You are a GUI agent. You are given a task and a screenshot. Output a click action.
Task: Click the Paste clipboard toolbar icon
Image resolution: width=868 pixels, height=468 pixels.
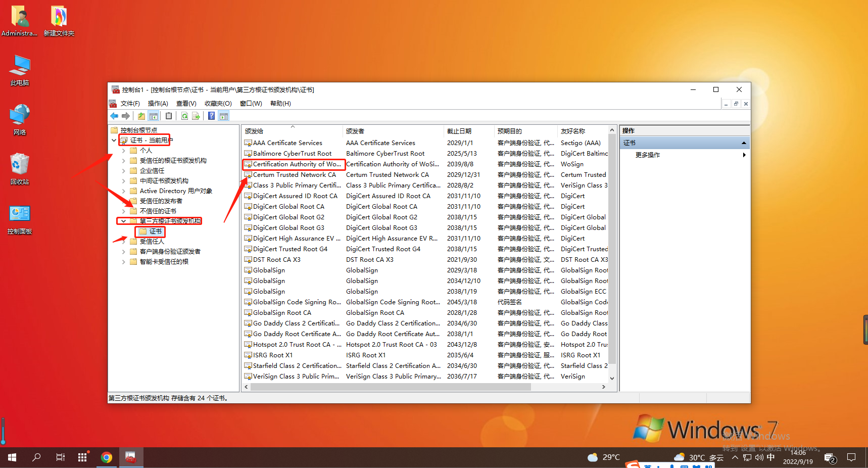point(169,116)
